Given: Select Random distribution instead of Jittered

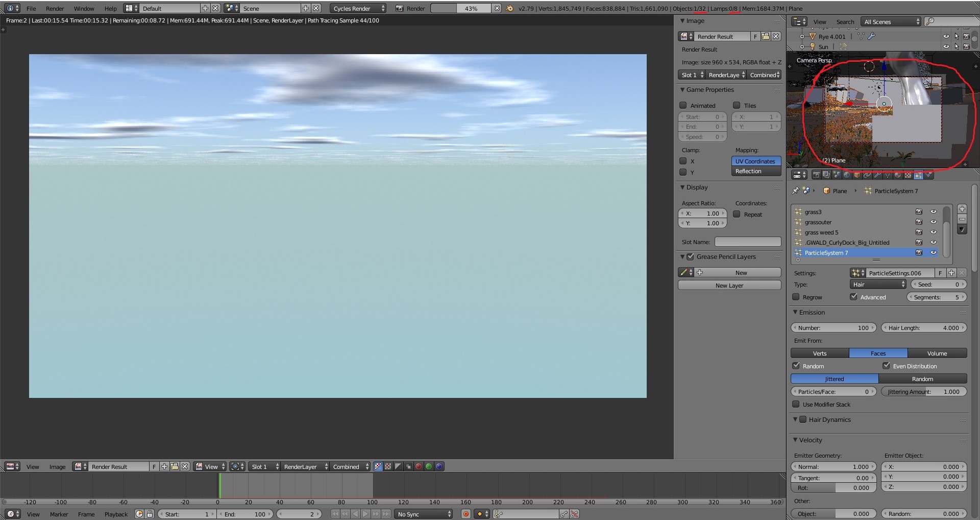Looking at the screenshot, I should point(923,379).
